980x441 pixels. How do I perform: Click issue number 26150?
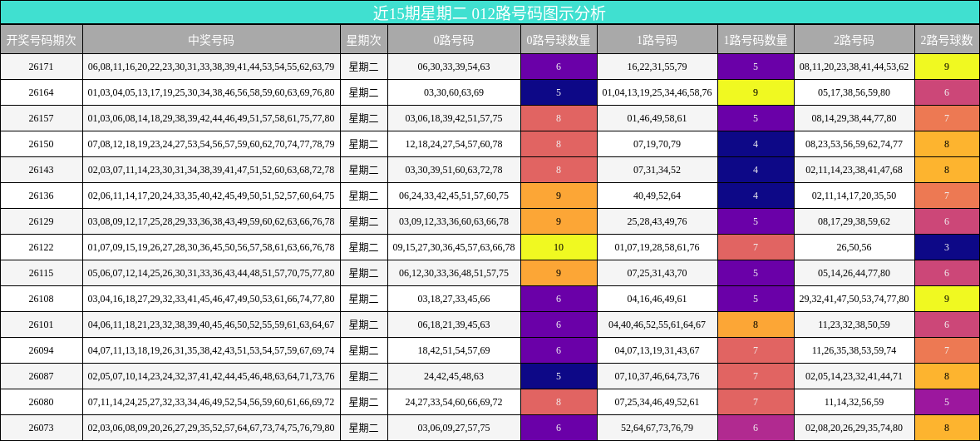tap(42, 144)
